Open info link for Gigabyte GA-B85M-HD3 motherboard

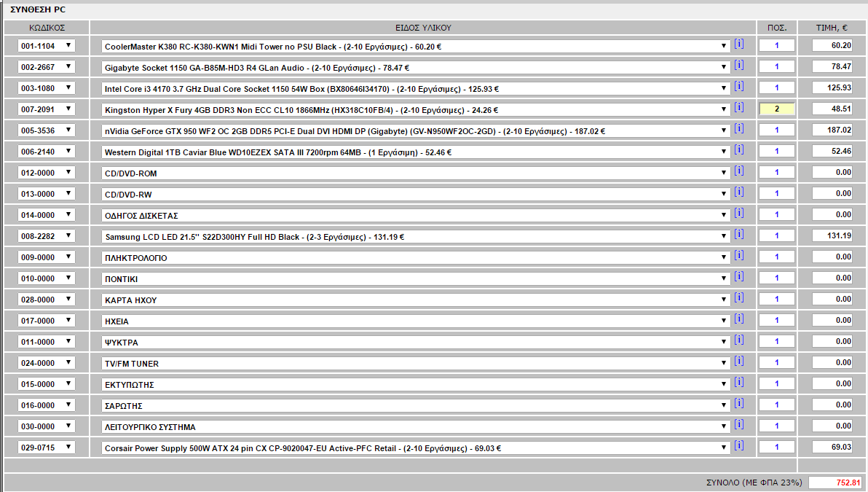[739, 65]
